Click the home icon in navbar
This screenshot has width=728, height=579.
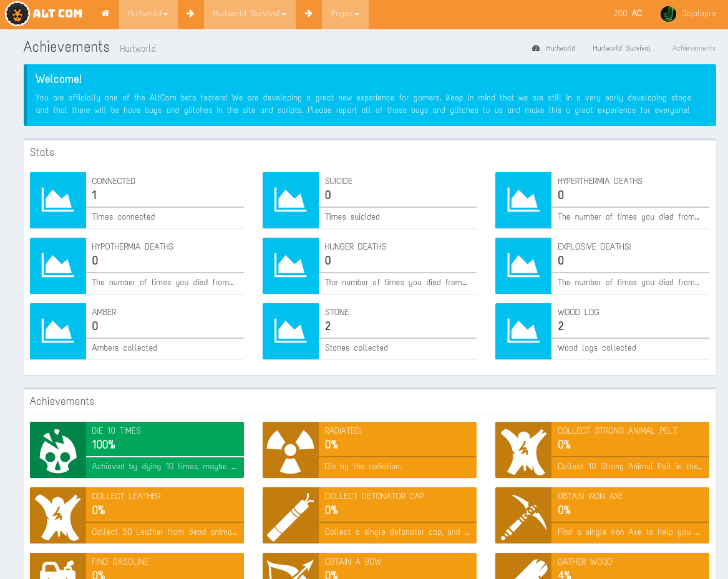[105, 14]
